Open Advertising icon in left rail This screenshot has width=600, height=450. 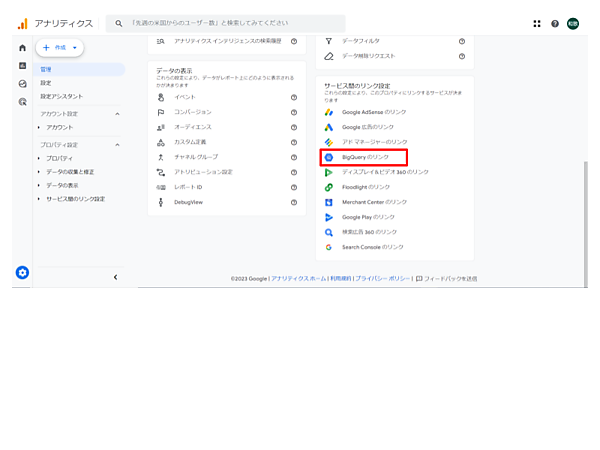(x=23, y=102)
